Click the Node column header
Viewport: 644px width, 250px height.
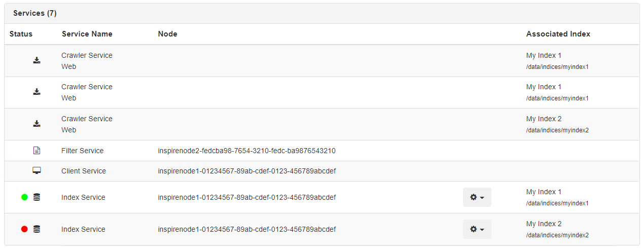pyautogui.click(x=167, y=34)
